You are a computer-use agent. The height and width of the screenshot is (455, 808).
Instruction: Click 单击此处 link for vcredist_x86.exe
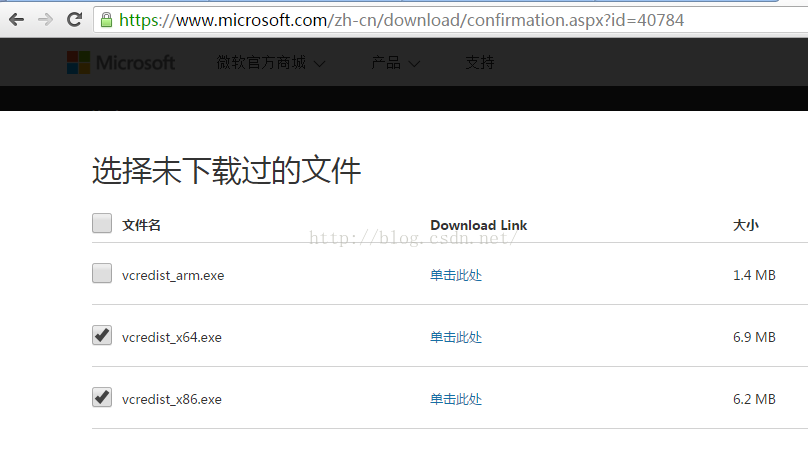coord(456,399)
